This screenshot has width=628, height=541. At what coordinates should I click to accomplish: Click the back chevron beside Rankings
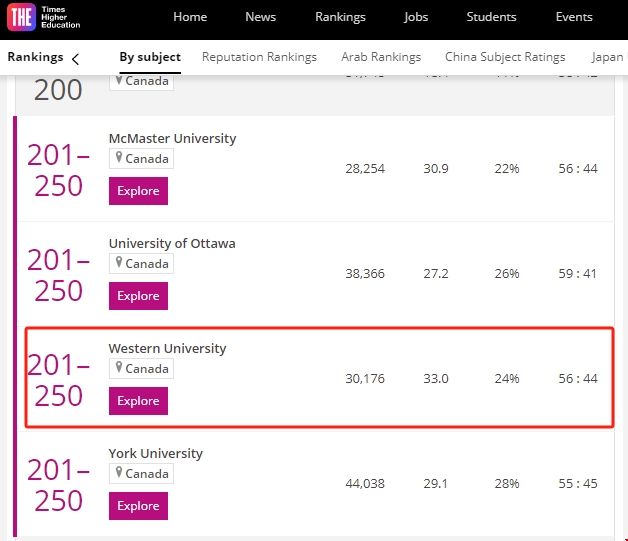point(75,58)
